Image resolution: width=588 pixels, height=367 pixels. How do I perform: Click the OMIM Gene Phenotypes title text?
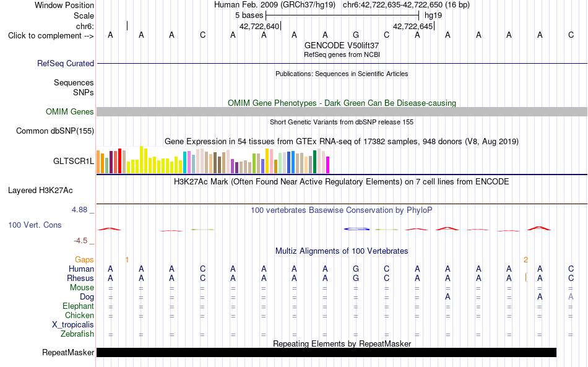click(x=342, y=103)
